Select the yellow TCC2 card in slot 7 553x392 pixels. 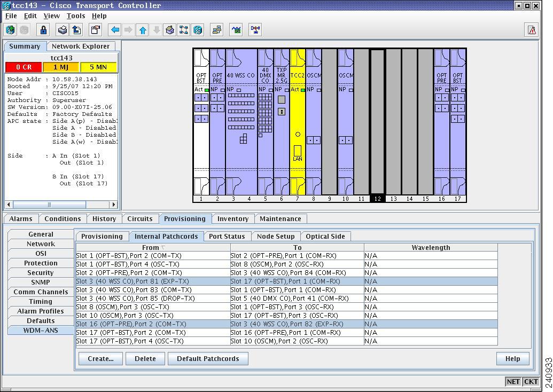click(x=297, y=122)
